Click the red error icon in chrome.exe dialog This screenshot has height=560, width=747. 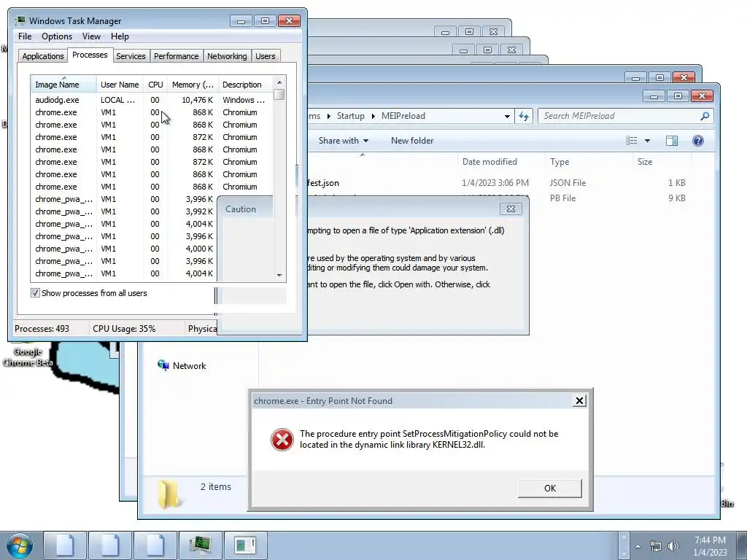[282, 439]
